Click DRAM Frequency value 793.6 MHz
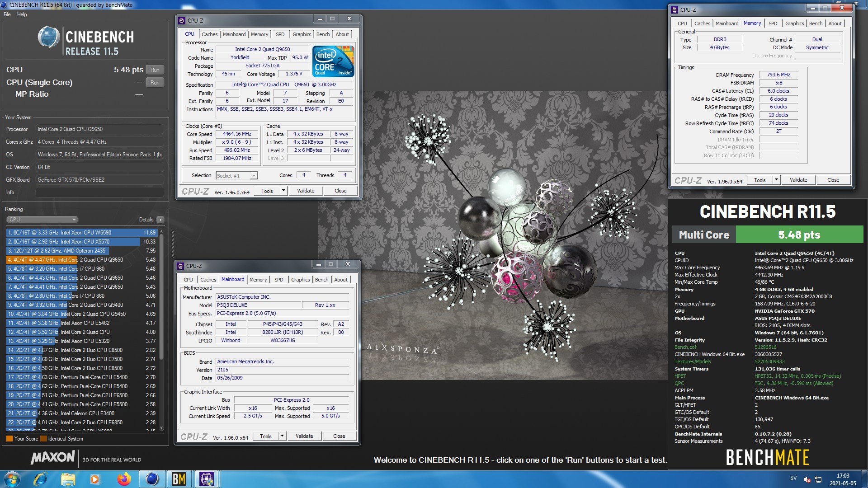This screenshot has width=868, height=488. pyautogui.click(x=778, y=75)
